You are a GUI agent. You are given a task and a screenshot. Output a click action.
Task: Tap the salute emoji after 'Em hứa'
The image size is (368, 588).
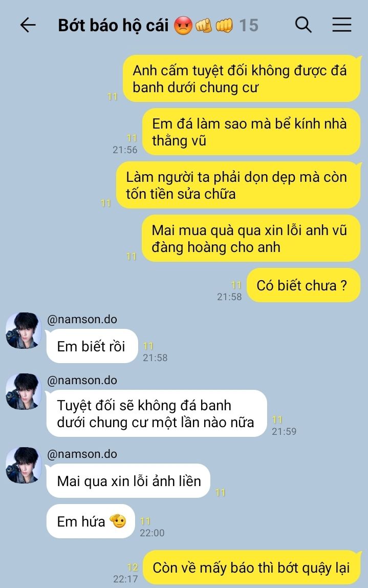click(118, 521)
